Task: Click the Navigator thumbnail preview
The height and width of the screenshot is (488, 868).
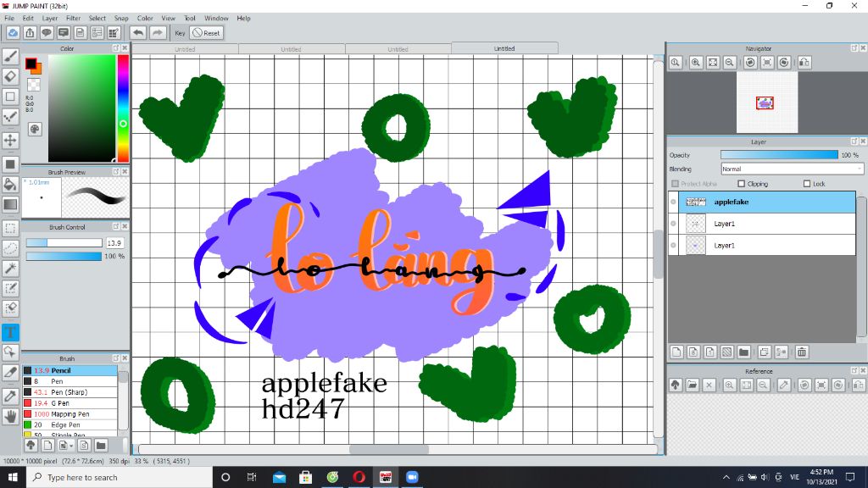Action: tap(766, 103)
